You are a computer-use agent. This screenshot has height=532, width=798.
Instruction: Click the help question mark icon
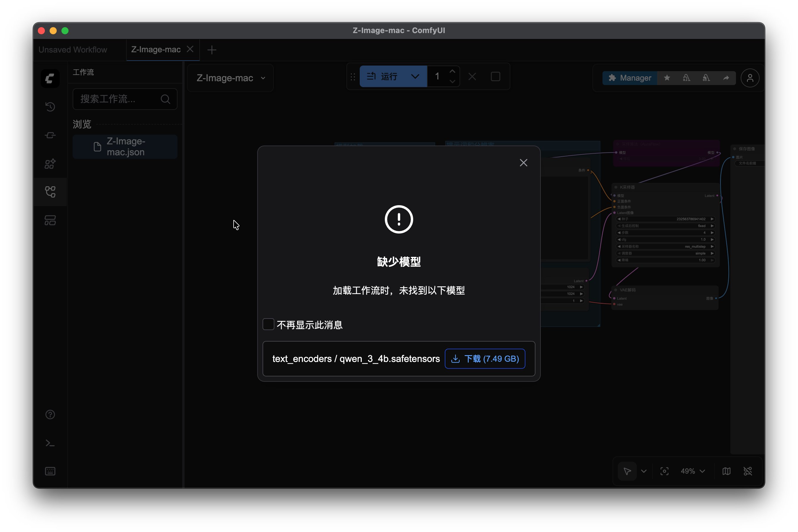tap(50, 414)
